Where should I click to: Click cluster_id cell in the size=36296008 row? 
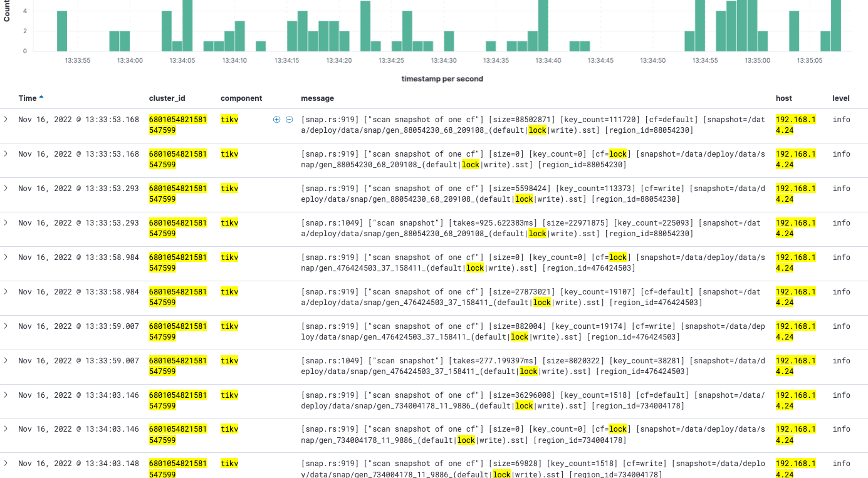click(x=178, y=400)
